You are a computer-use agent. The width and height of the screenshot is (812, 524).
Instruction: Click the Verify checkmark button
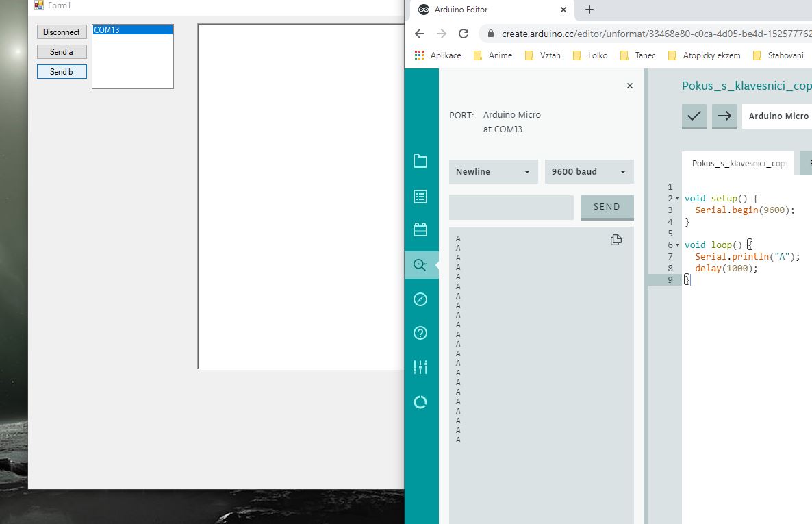[694, 116]
